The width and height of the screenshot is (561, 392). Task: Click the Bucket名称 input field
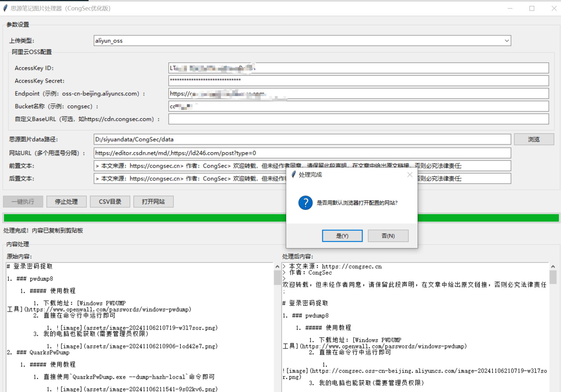click(359, 106)
